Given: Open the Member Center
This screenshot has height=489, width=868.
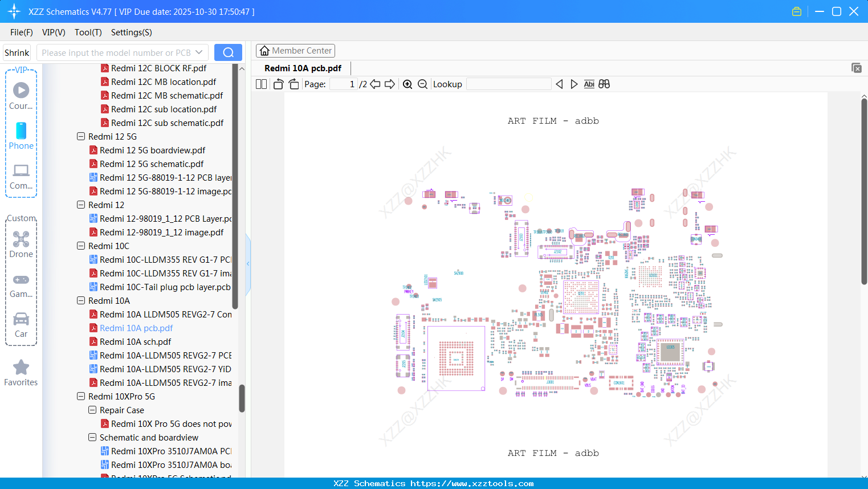Looking at the screenshot, I should point(295,51).
